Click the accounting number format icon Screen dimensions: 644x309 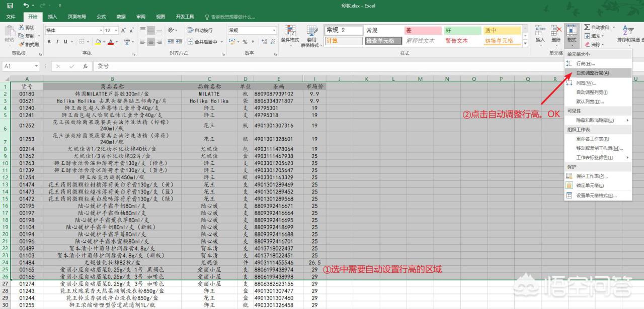(233, 42)
